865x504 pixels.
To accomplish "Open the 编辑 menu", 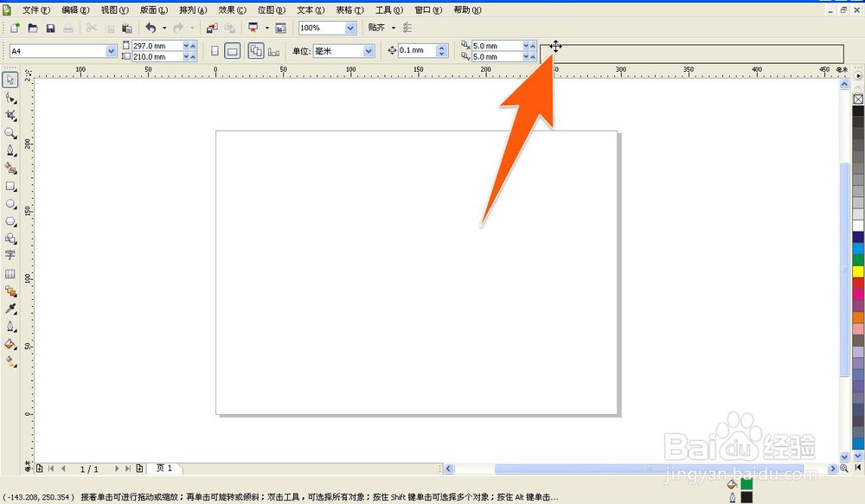I will coord(75,10).
